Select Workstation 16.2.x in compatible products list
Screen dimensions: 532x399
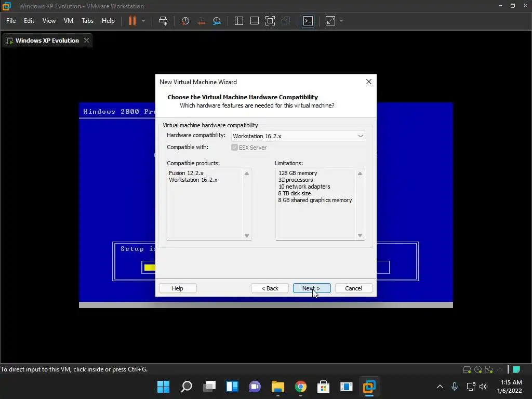click(x=193, y=180)
